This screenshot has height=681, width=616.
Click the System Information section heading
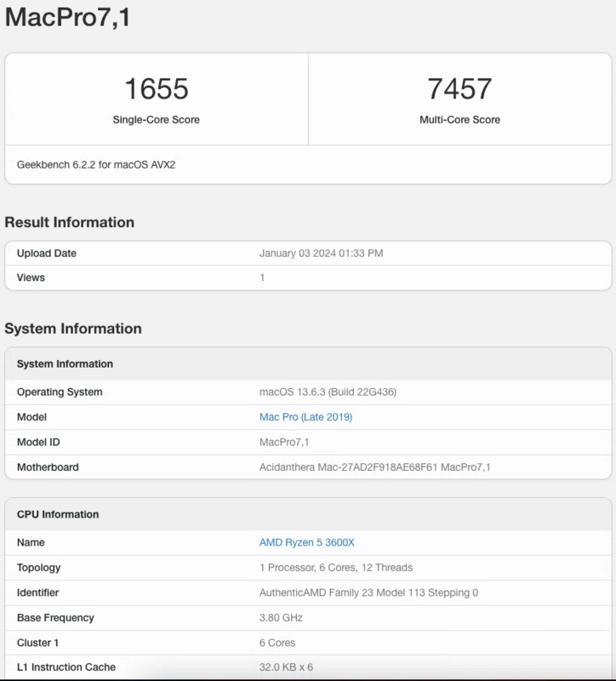(73, 329)
